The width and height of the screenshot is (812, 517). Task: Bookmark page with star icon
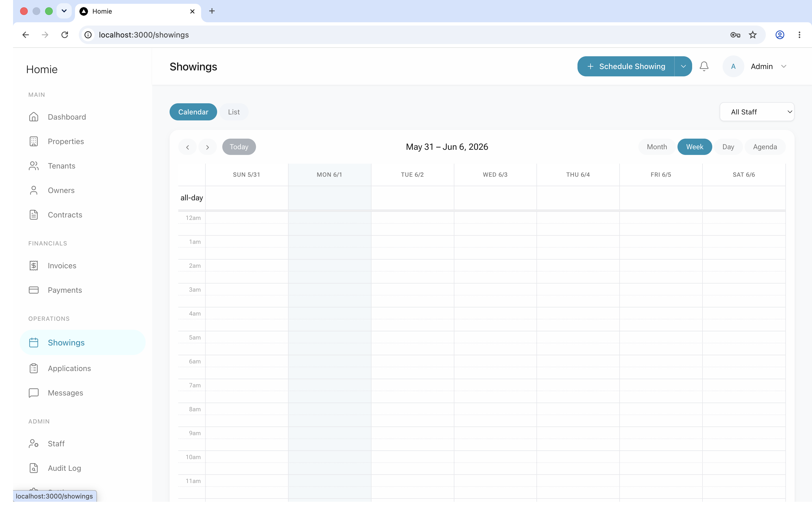[x=753, y=35]
